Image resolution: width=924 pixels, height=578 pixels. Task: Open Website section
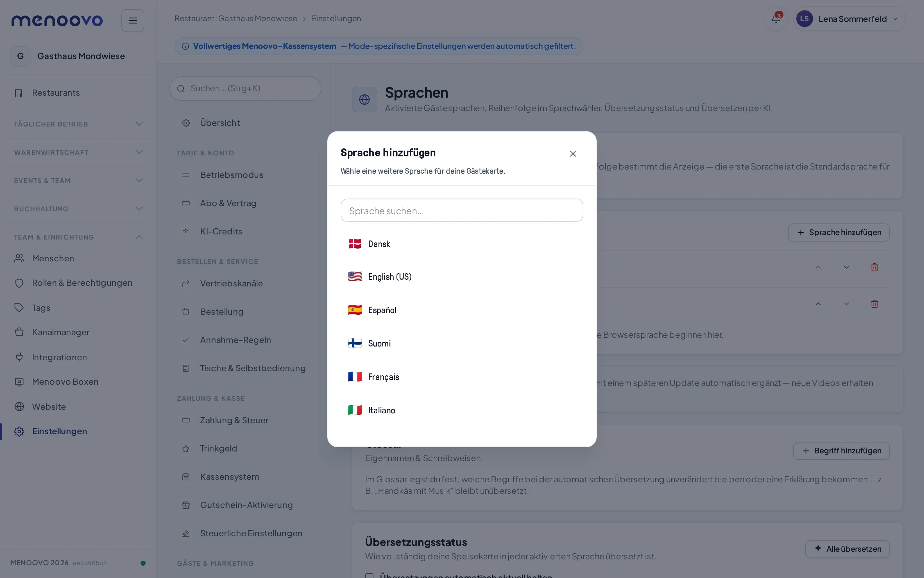(x=78, y=406)
